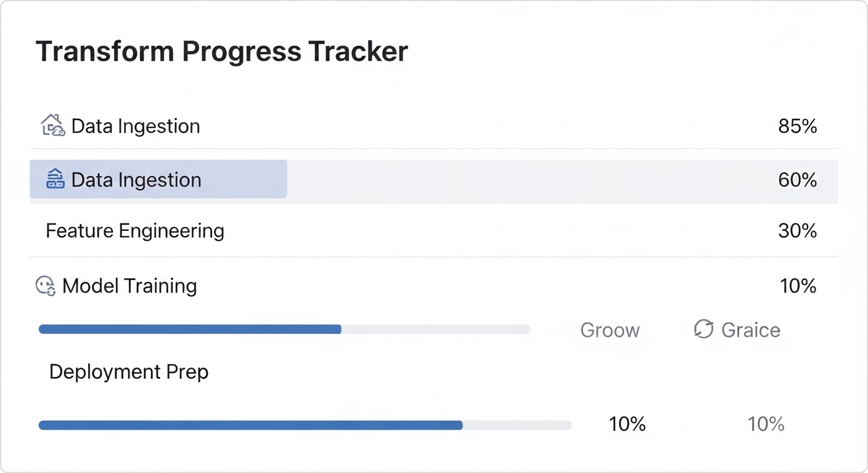Open the Deployment Prep stage

pyautogui.click(x=129, y=371)
